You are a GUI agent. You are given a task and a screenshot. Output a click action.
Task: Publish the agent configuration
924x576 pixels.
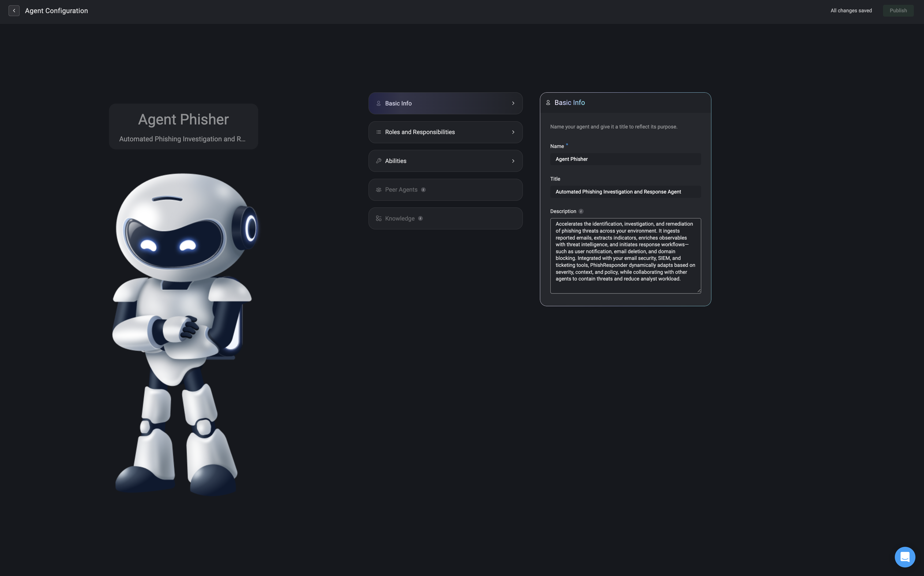[x=898, y=11]
